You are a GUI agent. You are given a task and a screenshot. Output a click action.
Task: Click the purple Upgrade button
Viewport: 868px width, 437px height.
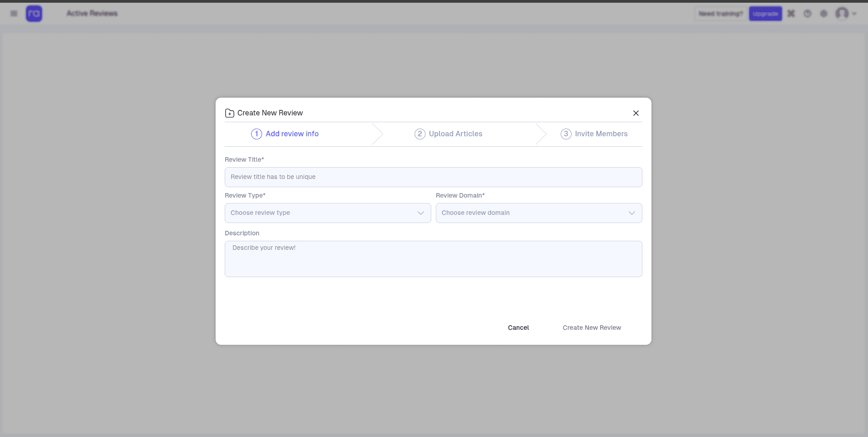point(765,14)
